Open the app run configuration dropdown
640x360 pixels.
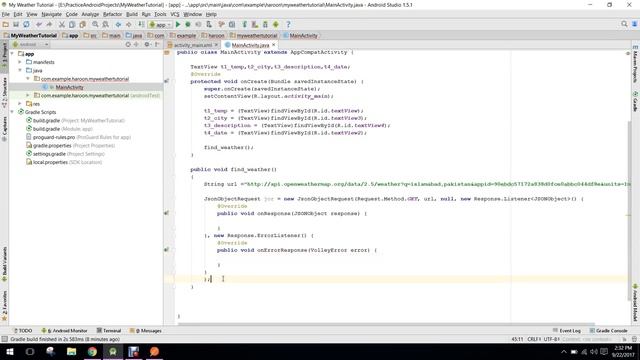[160, 24]
